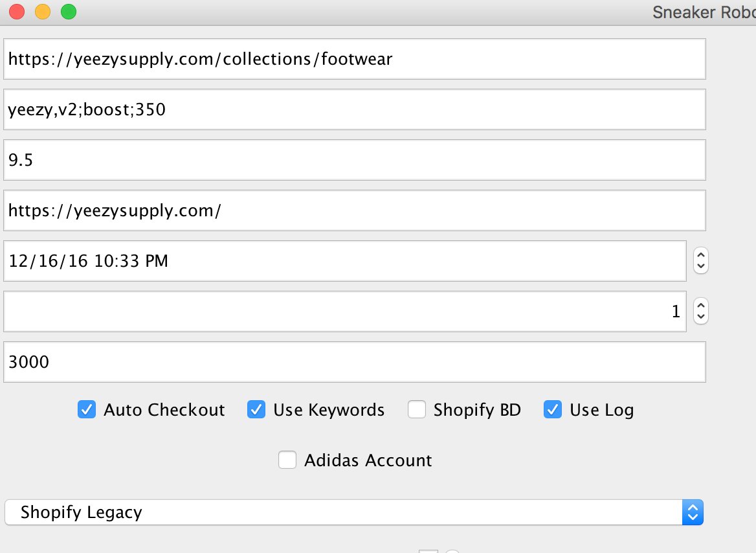Minimize the window with yellow button
The height and width of the screenshot is (553, 756).
[x=43, y=12]
